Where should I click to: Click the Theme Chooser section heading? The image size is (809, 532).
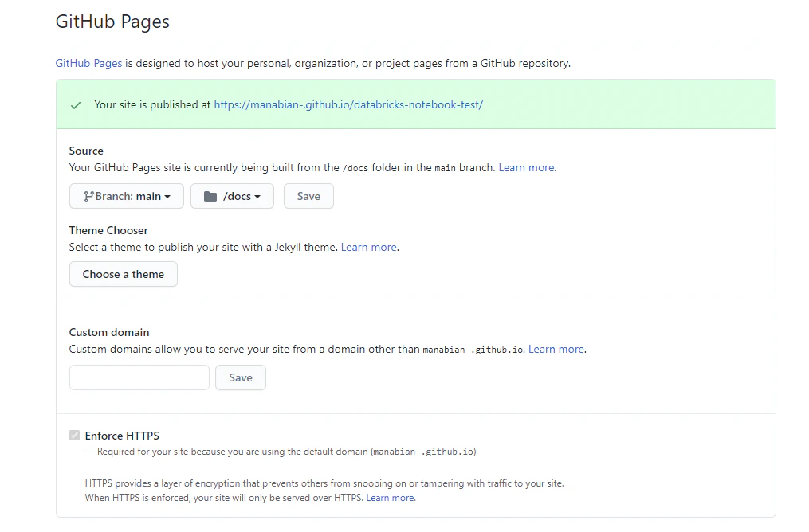click(108, 230)
